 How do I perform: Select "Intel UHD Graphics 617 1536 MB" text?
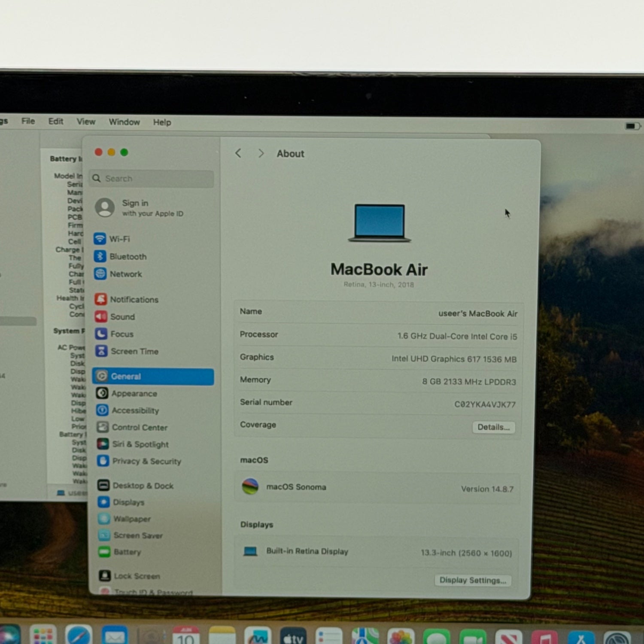point(454,359)
